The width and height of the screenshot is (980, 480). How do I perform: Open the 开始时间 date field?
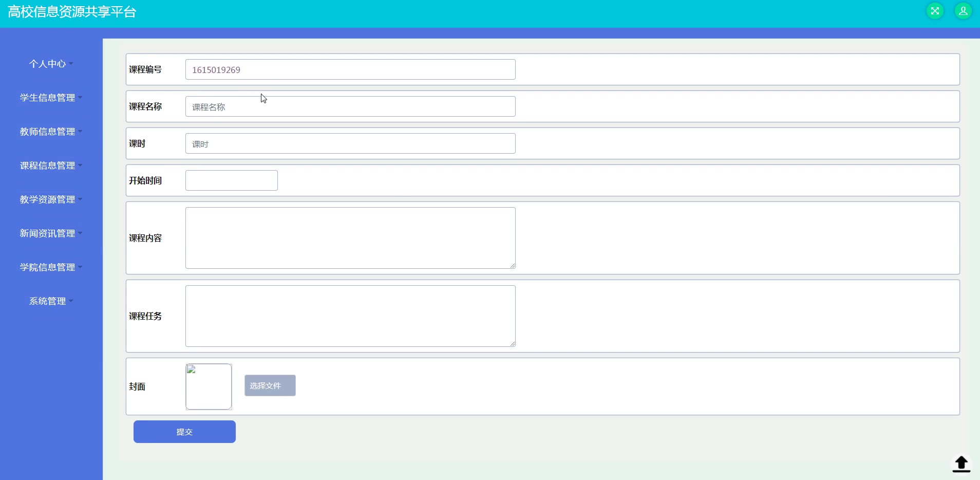(232, 180)
